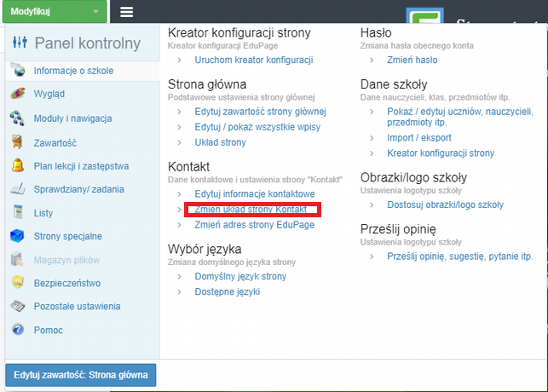This screenshot has height=392, width=548.
Task: Select Informacje o szkole in sidebar
Action: point(73,71)
